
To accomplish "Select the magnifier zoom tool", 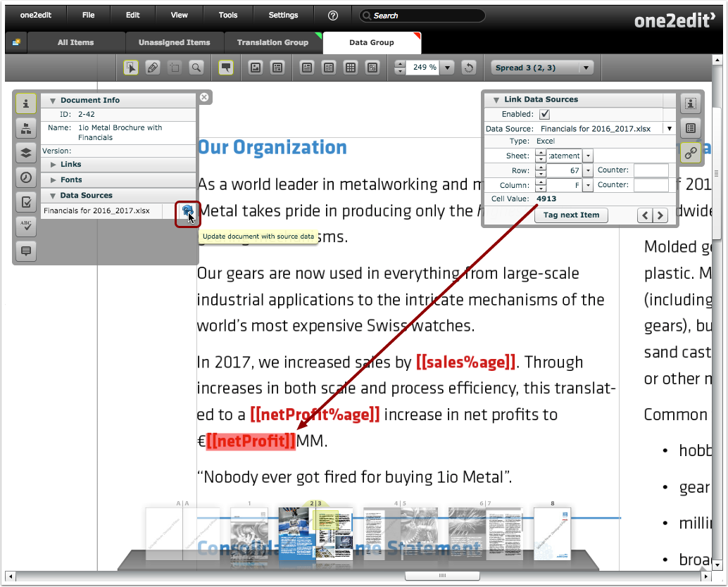I will (196, 68).
